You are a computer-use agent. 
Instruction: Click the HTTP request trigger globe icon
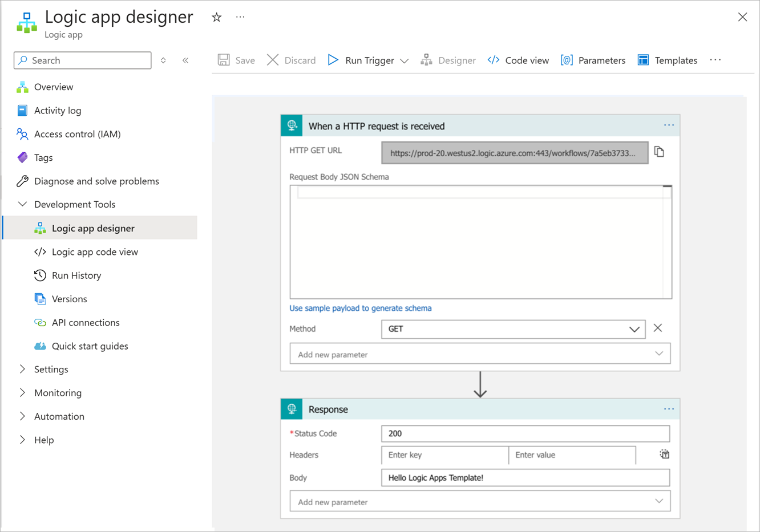click(x=292, y=125)
